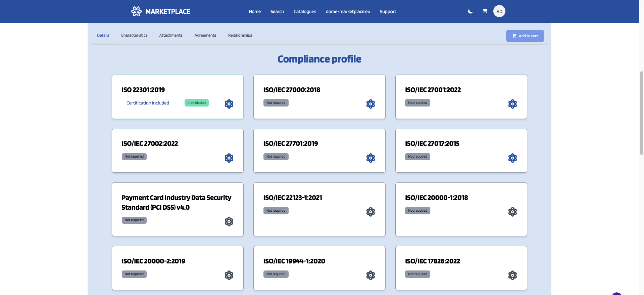The image size is (644, 295).
Task: Click the ISO/IEC 27017:2015 badge icon
Action: point(512,158)
